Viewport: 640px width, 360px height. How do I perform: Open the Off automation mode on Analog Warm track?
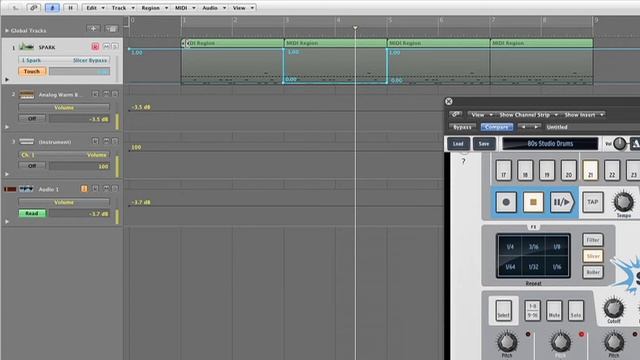click(32, 118)
